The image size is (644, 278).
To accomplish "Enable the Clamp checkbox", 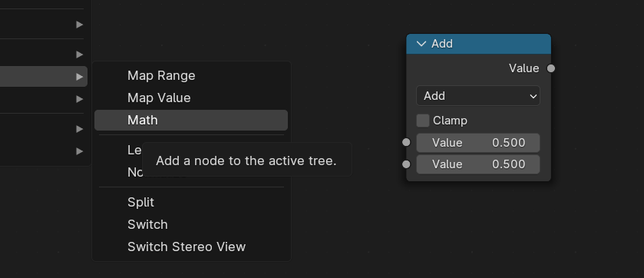I will [423, 121].
